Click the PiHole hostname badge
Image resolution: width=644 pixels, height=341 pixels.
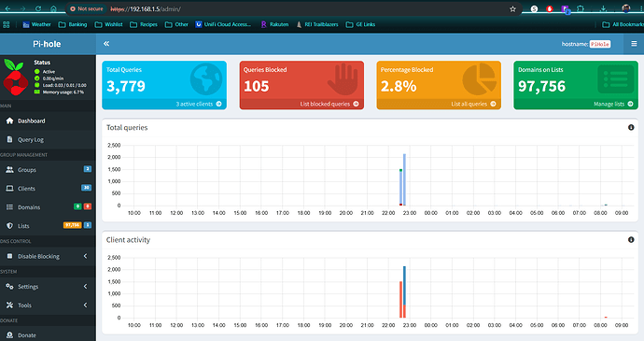pyautogui.click(x=600, y=44)
